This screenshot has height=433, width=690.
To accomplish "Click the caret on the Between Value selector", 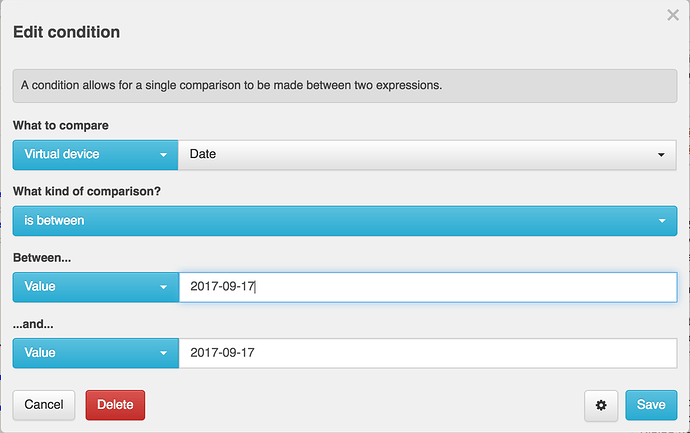I will [x=163, y=287].
